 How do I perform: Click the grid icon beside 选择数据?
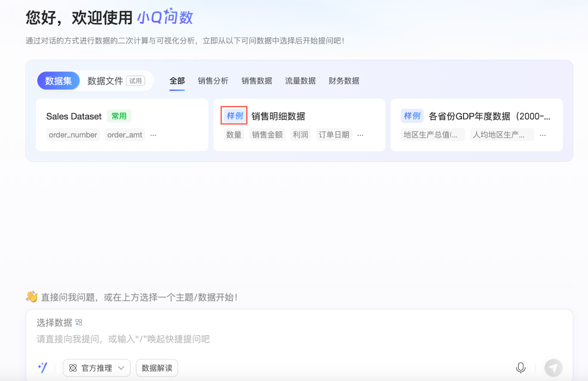click(x=79, y=322)
